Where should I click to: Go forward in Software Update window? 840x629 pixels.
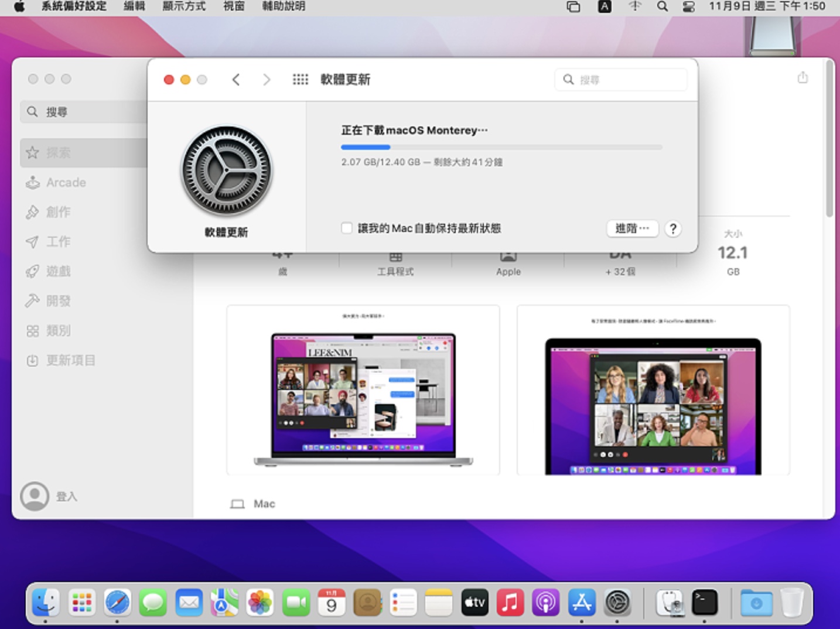267,80
